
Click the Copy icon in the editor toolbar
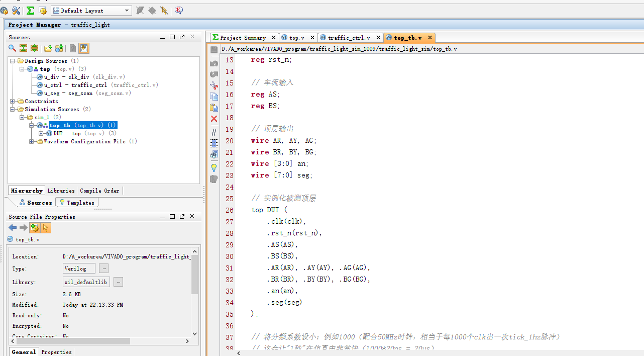coord(214,97)
